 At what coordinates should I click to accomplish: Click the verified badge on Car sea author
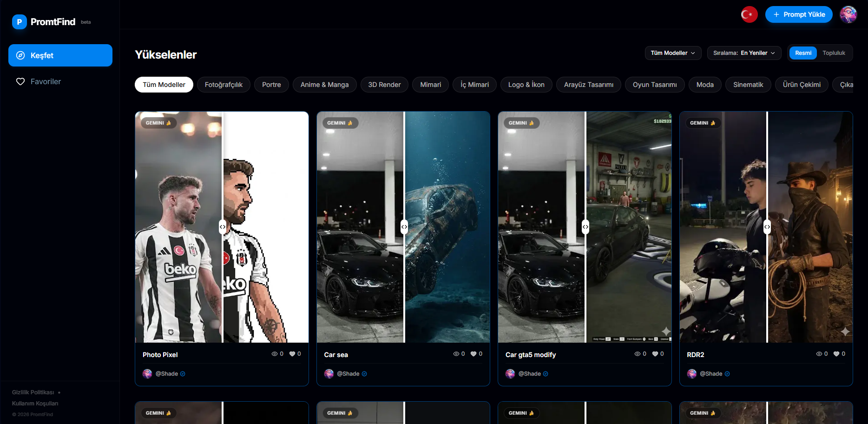[364, 374]
